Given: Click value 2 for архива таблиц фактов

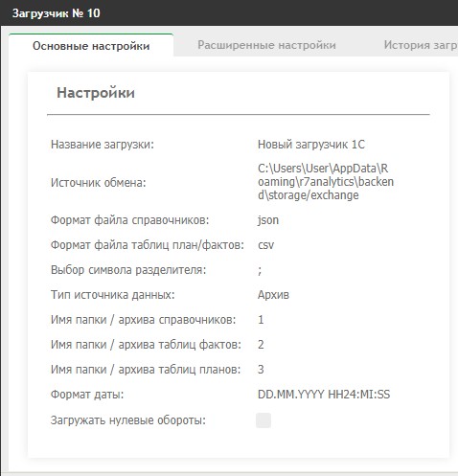Looking at the screenshot, I should 261,345.
